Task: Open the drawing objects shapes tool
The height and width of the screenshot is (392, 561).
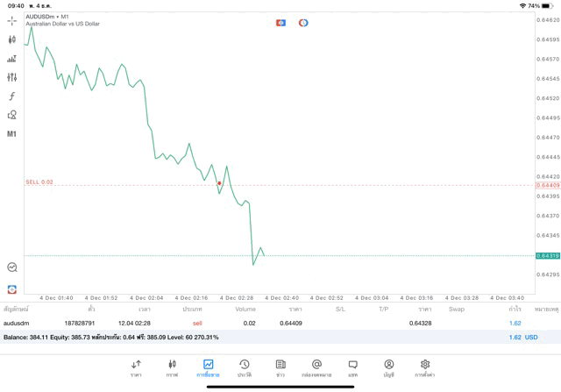Action: tap(11, 115)
